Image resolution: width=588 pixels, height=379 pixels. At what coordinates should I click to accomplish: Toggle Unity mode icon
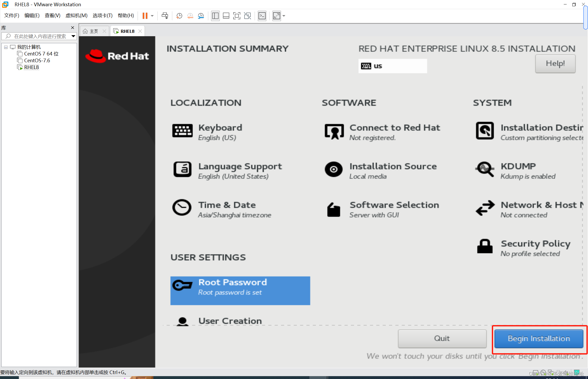[x=247, y=16]
